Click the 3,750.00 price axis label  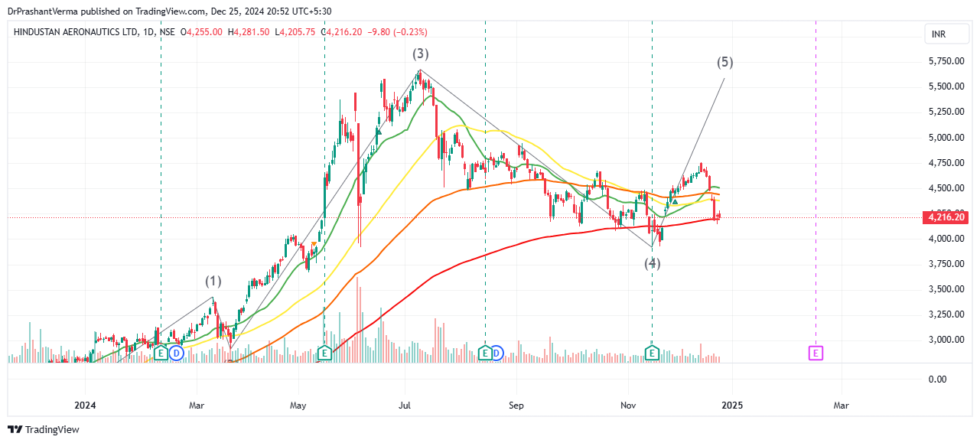[x=946, y=264]
